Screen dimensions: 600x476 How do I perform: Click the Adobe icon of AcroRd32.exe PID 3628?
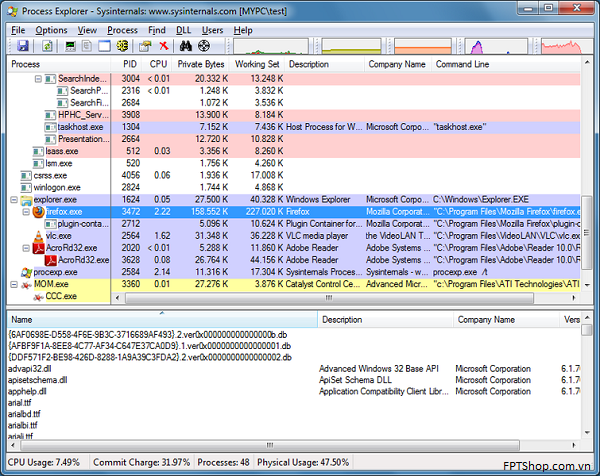(51, 261)
